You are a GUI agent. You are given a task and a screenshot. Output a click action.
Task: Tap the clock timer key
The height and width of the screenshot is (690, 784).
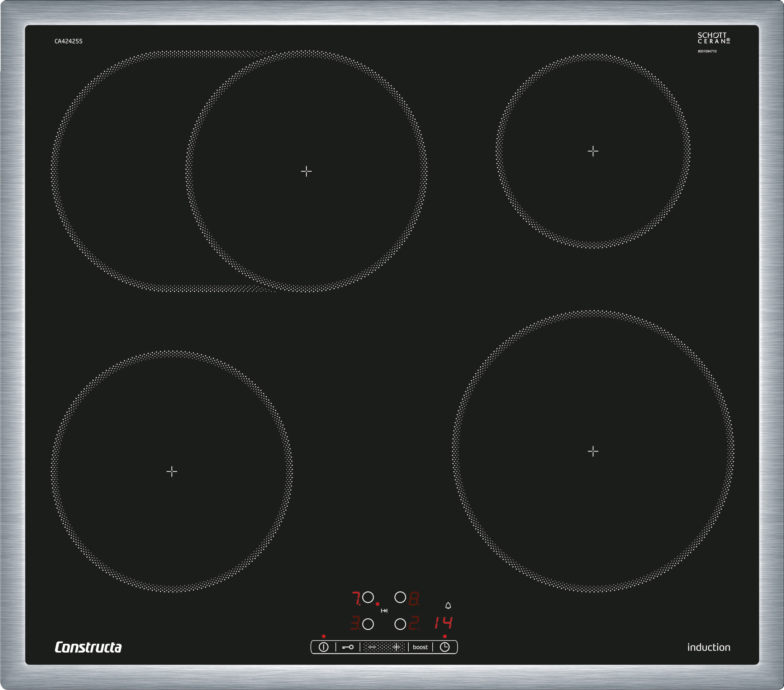(x=445, y=647)
